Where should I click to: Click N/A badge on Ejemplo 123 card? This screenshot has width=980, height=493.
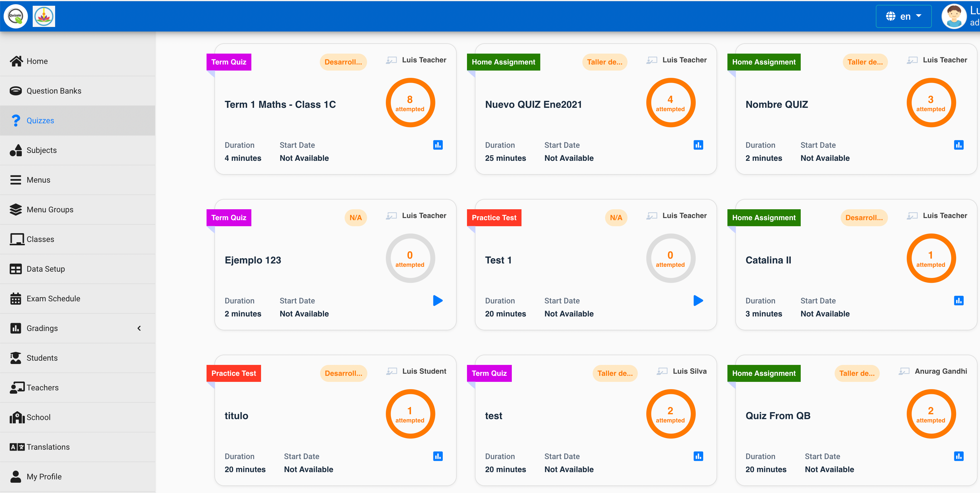(356, 218)
